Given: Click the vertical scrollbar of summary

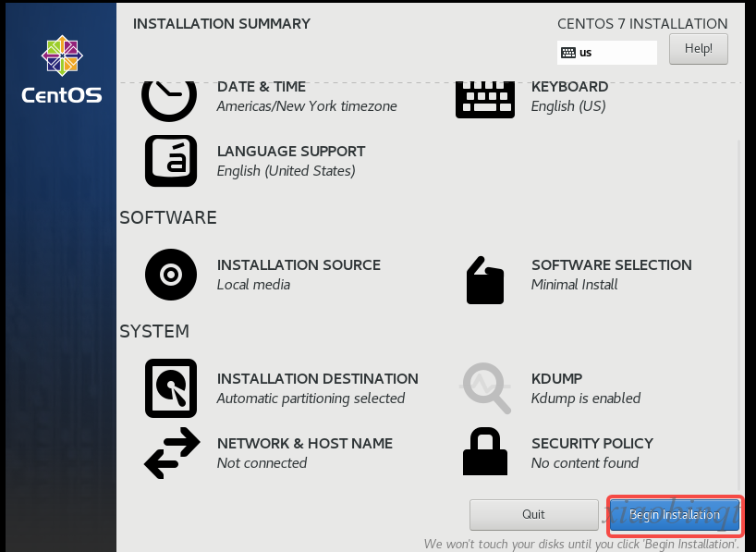Looking at the screenshot, I should tap(738, 313).
